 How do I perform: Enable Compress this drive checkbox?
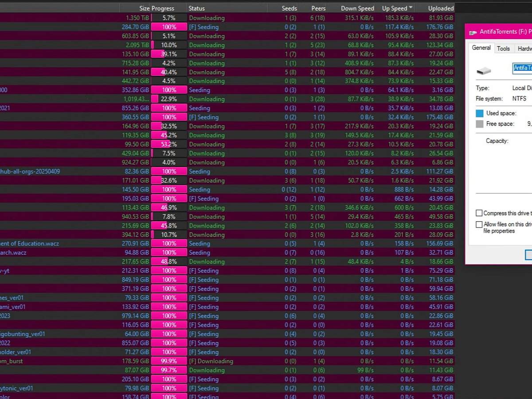(479, 213)
